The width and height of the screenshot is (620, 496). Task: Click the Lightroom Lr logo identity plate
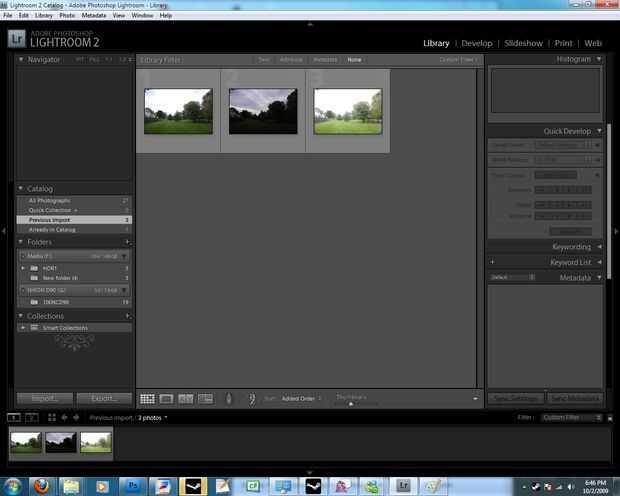point(16,38)
